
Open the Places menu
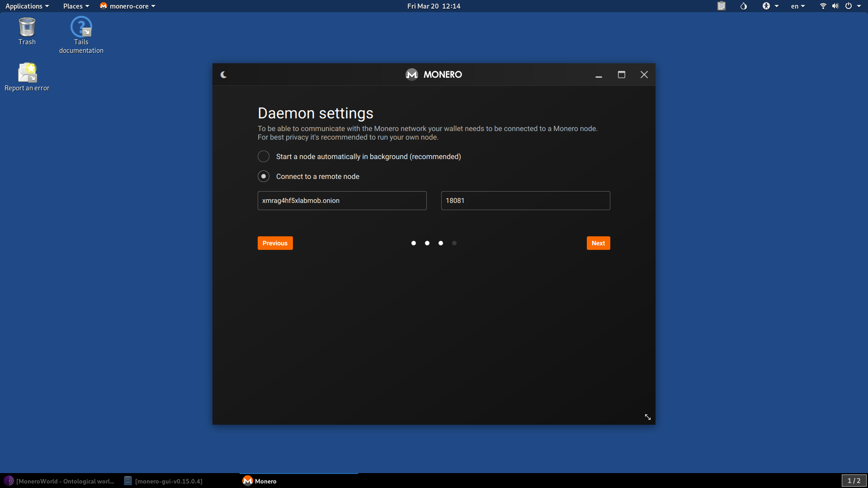tap(73, 6)
